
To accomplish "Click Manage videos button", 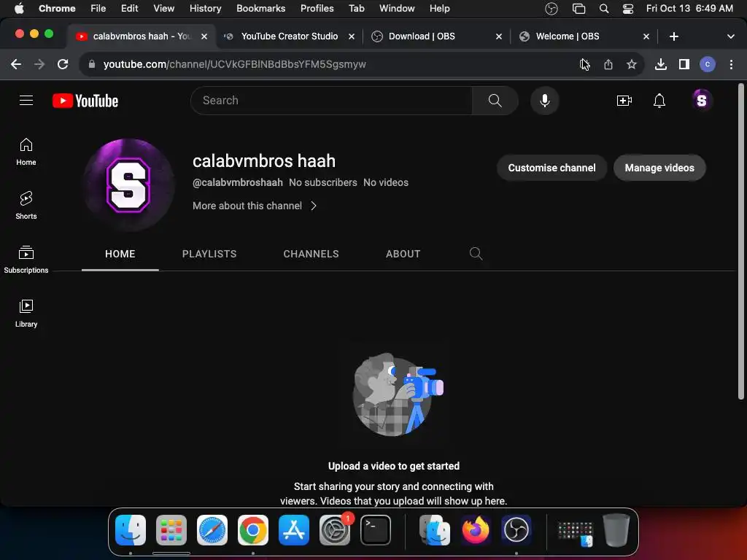I will [659, 168].
